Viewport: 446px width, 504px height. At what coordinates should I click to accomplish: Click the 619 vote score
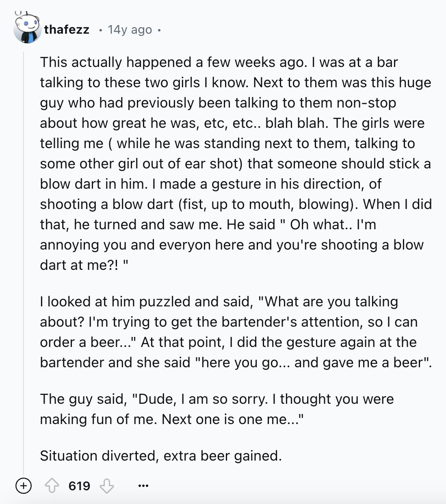coord(79,486)
